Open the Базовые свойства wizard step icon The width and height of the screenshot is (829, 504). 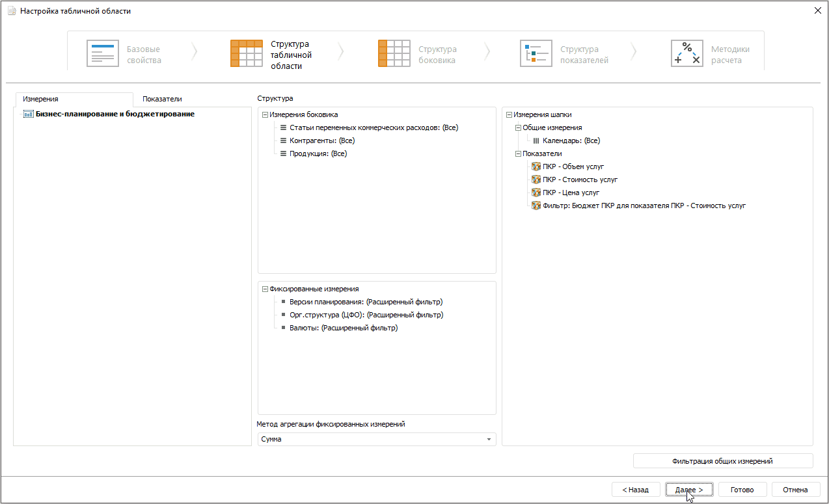pos(103,54)
